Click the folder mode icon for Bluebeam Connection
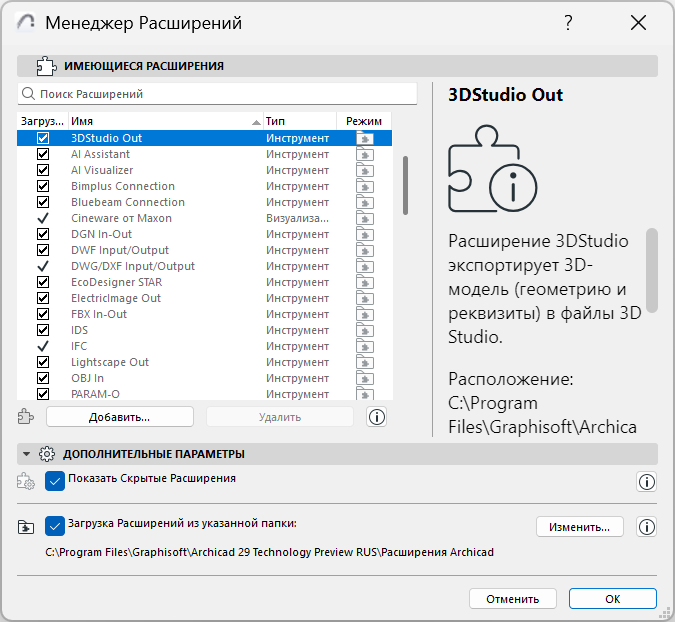 click(365, 202)
